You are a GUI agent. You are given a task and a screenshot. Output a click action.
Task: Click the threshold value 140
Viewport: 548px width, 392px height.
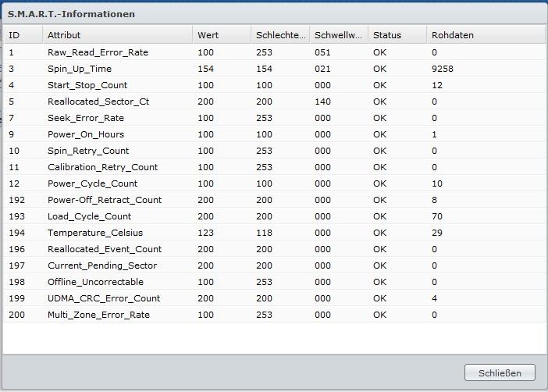(x=322, y=102)
